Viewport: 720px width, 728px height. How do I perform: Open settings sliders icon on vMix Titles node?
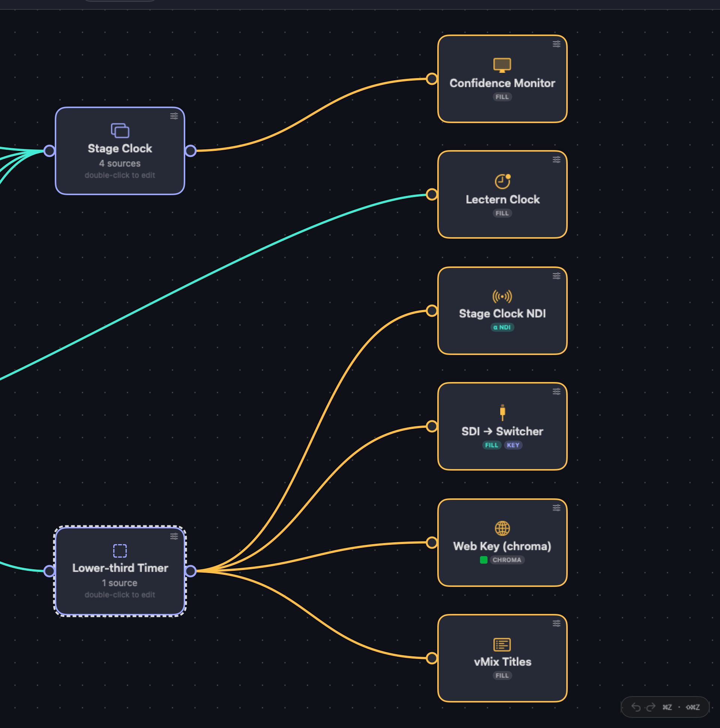click(x=556, y=624)
